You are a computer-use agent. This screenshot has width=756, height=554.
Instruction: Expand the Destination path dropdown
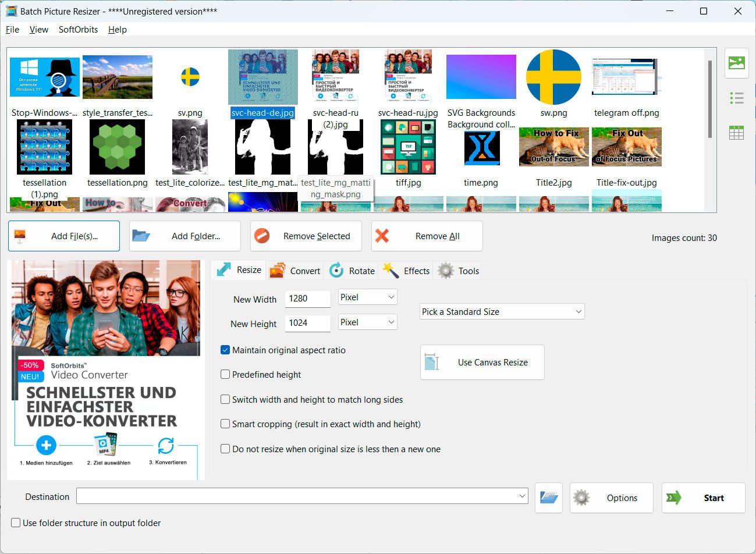tap(522, 496)
